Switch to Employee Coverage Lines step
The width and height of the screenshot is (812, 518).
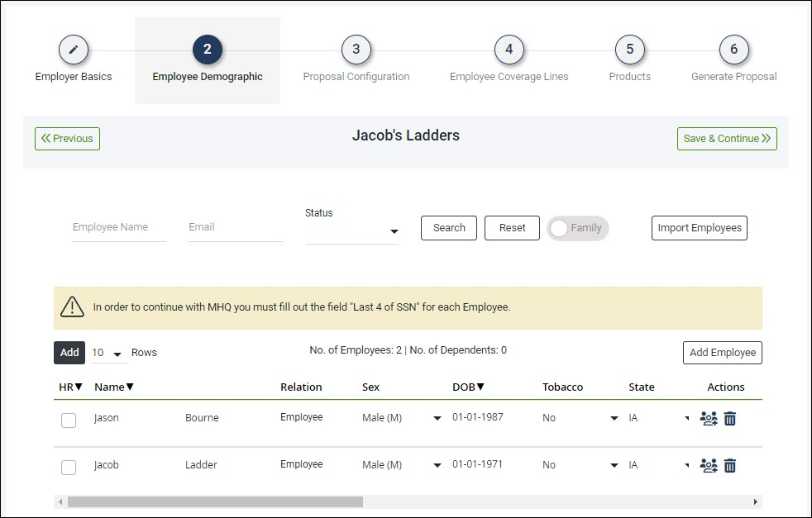tap(509, 50)
